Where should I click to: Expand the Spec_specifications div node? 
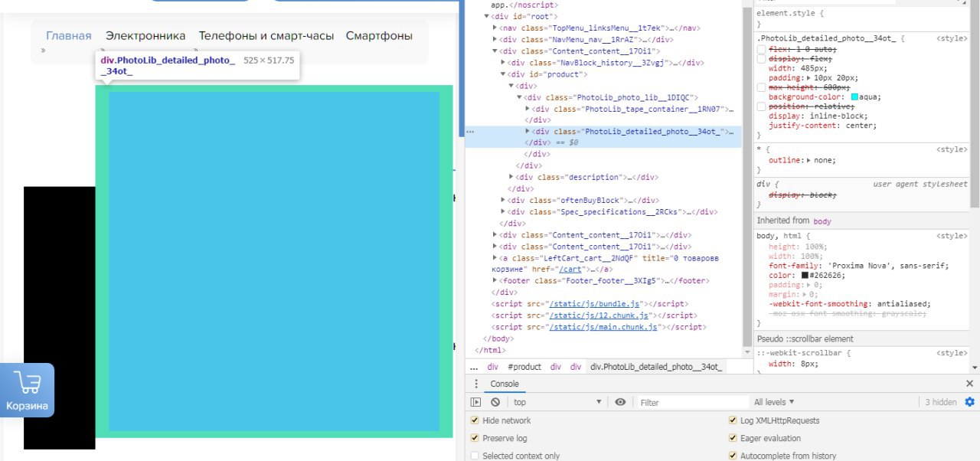pos(503,212)
